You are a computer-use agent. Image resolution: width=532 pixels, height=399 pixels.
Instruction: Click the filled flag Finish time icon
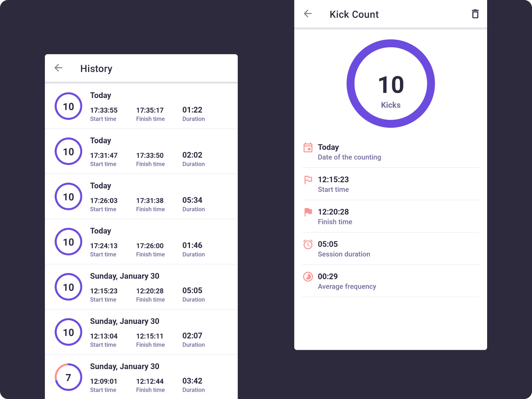pos(308,212)
